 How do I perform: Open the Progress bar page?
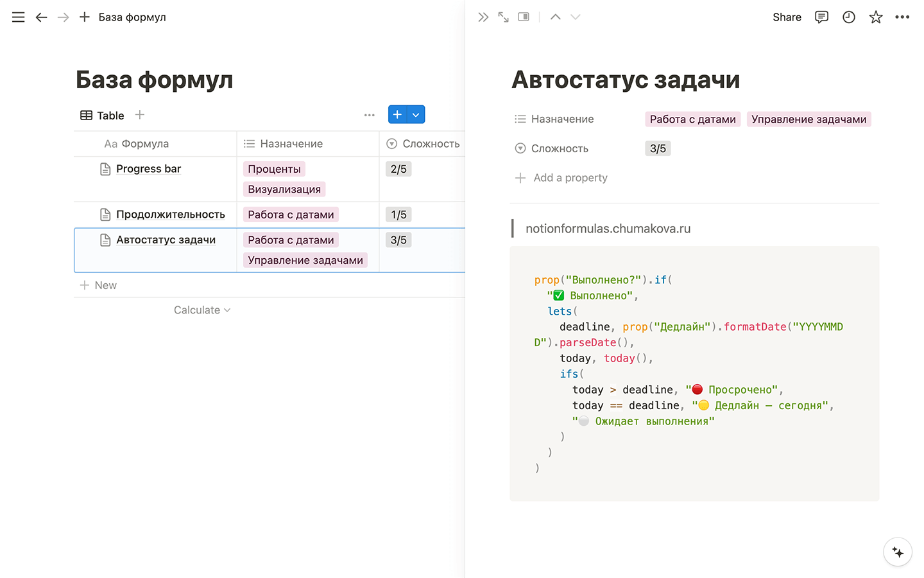click(148, 169)
